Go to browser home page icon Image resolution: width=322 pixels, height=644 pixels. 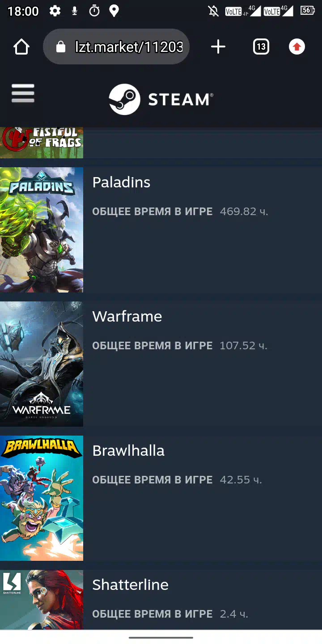21,47
